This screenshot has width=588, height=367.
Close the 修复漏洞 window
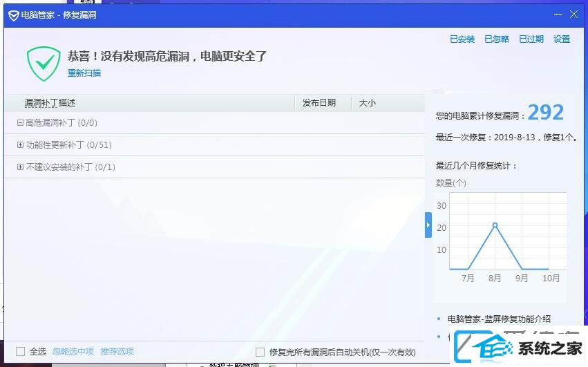click(575, 14)
